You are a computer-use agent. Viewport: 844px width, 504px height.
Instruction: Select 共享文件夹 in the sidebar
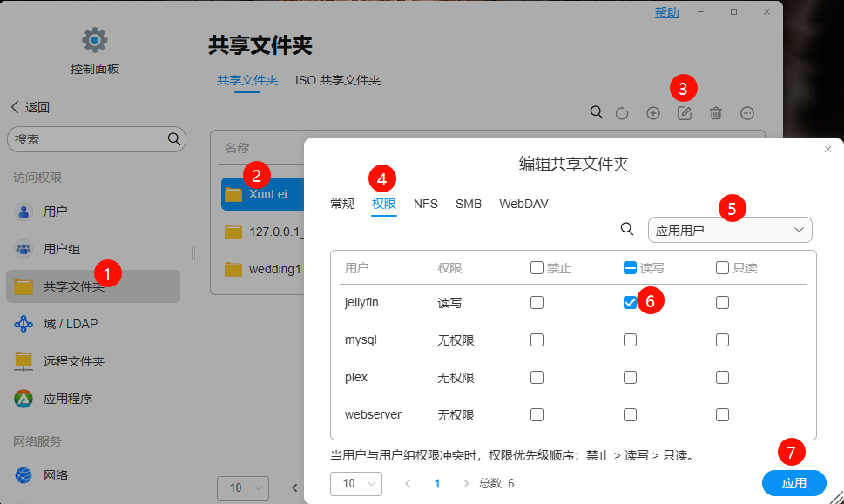93,286
